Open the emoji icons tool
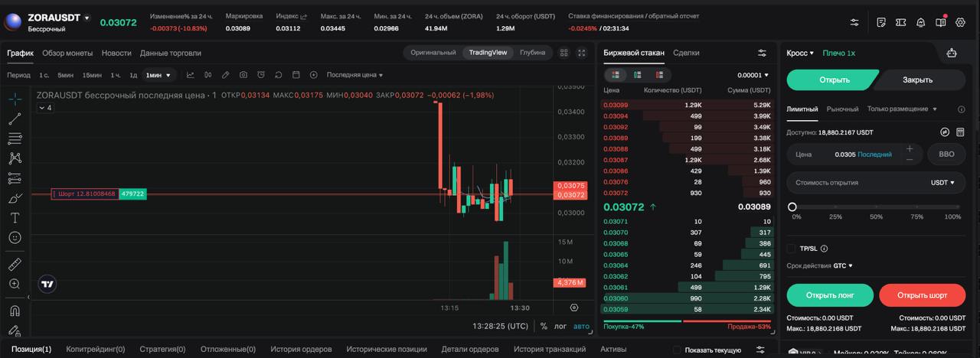The image size is (980, 358). [x=15, y=238]
